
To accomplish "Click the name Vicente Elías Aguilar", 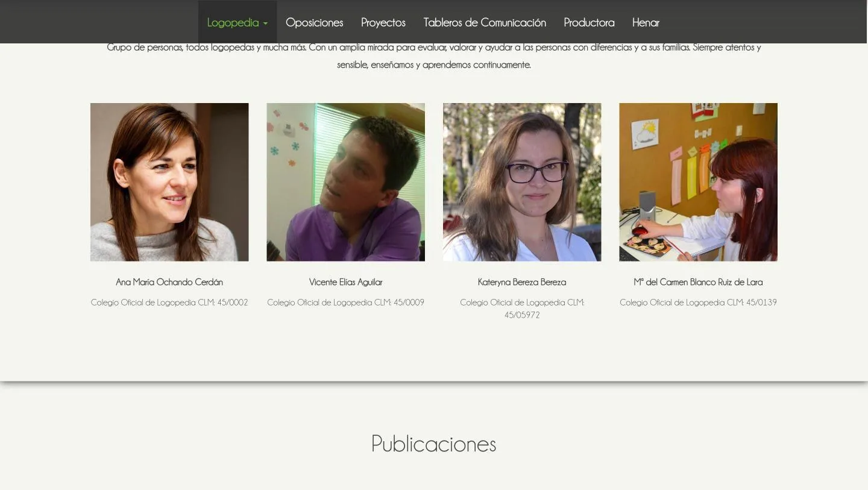I will tap(346, 282).
